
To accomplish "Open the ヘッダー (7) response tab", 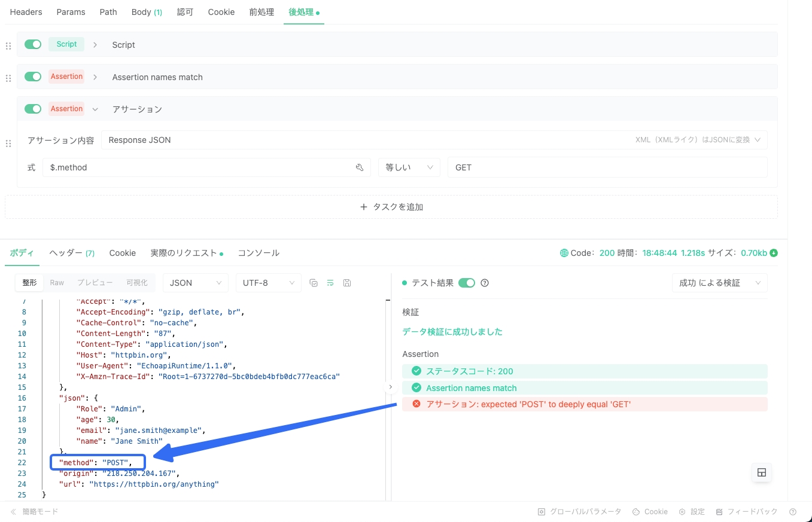I will (x=72, y=253).
